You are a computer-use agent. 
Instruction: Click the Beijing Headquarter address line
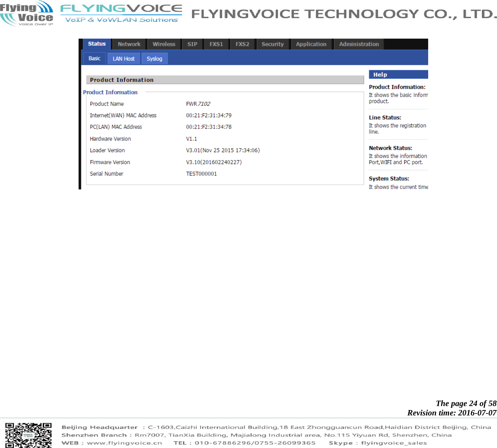[276, 428]
